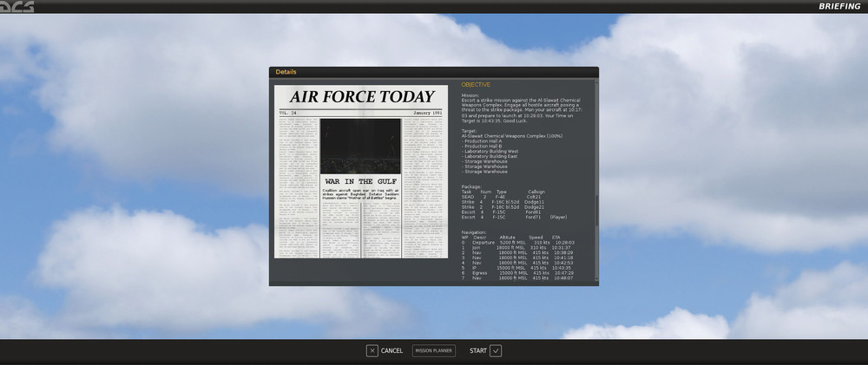This screenshot has height=365, width=868.
Task: Click the 'Production Hall B' target line
Action: pyautogui.click(x=483, y=146)
